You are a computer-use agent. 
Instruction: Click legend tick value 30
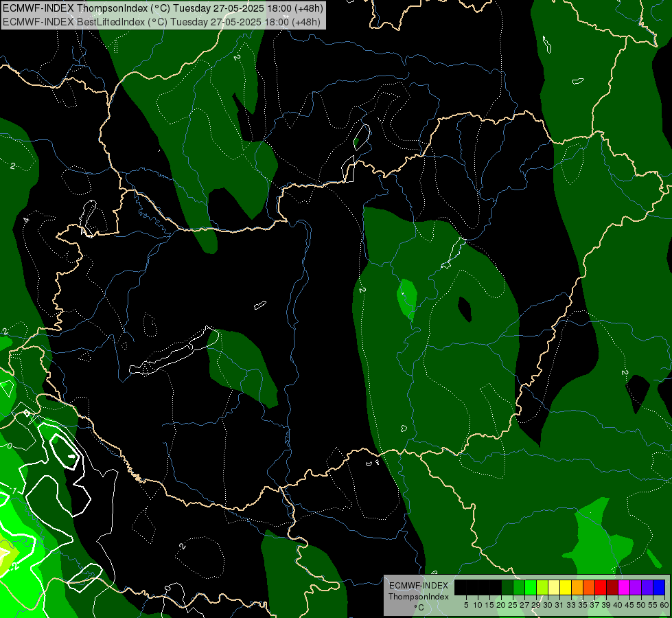tap(548, 605)
